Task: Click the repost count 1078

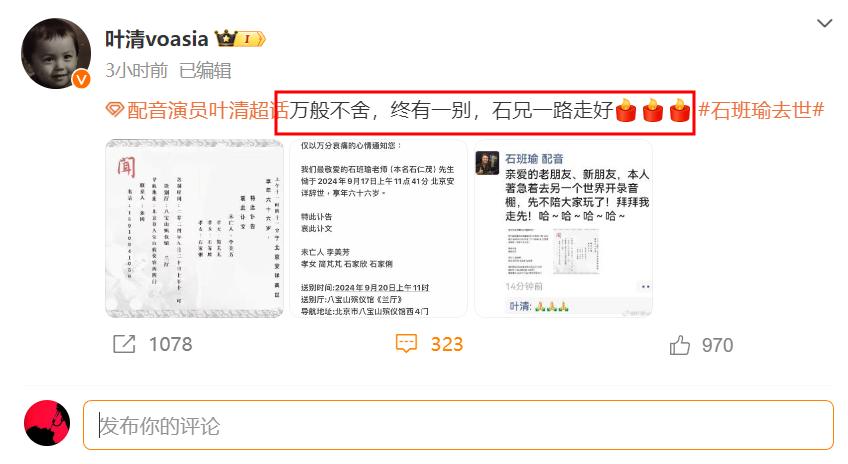Action: click(170, 344)
